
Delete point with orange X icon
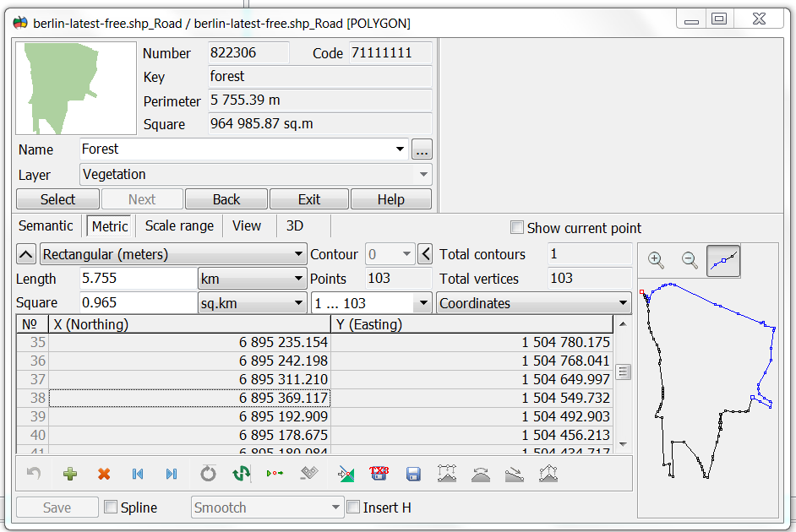104,474
